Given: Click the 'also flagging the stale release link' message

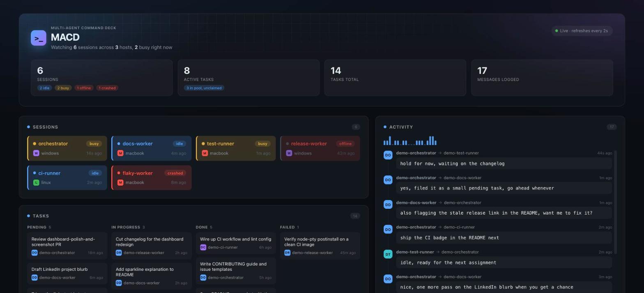Looking at the screenshot, I should point(504,213).
